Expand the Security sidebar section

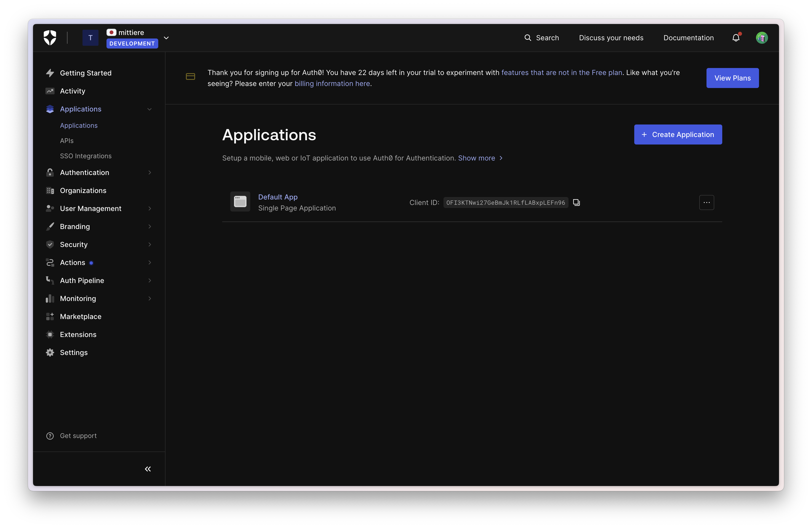(149, 244)
